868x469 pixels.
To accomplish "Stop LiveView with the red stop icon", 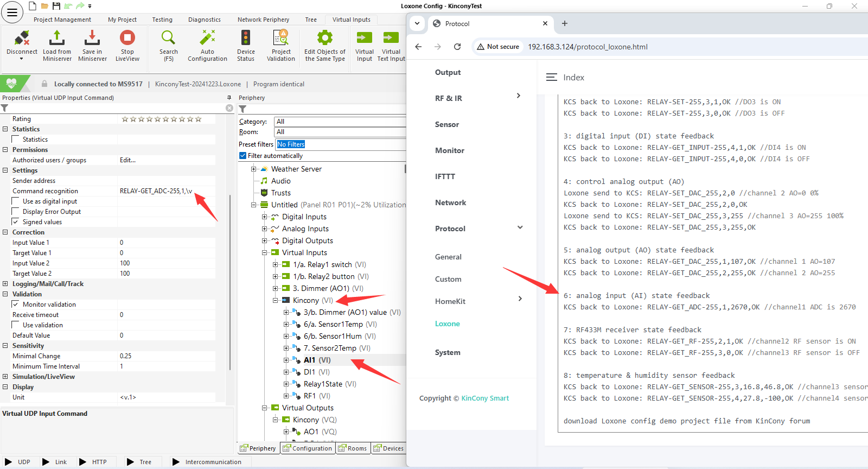I will (x=127, y=39).
